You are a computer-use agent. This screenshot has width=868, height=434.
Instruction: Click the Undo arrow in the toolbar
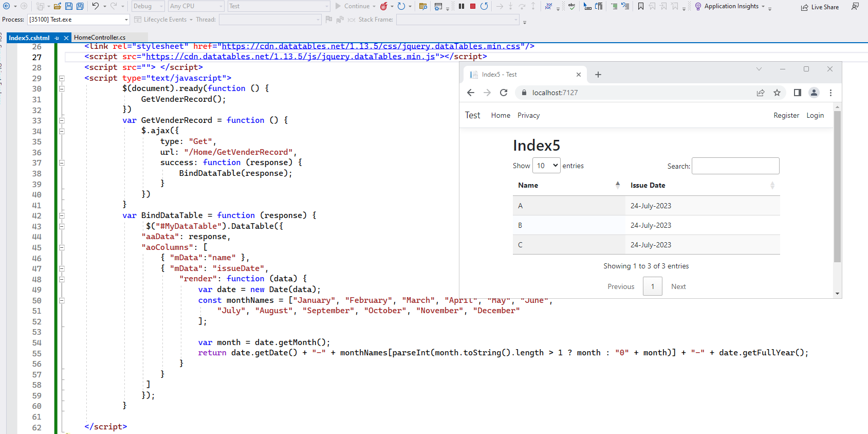click(x=96, y=6)
